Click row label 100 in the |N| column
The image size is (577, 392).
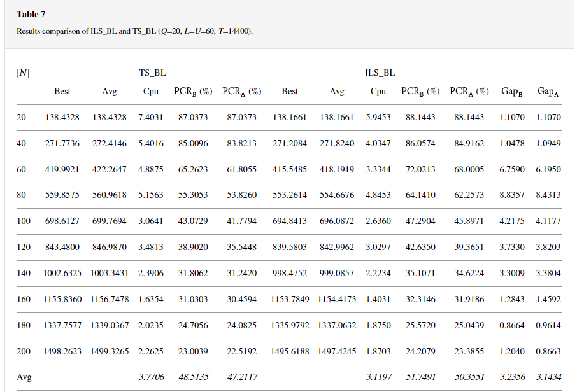(24, 221)
